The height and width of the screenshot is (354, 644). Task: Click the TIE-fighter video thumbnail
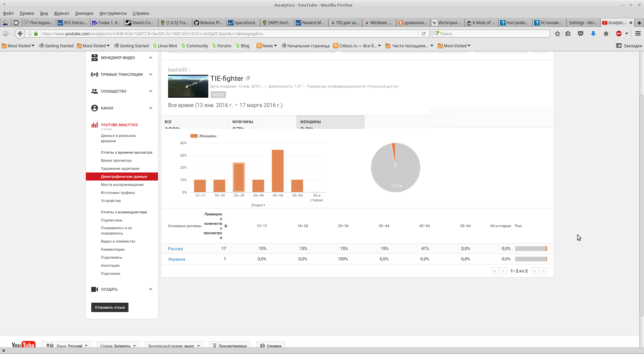(x=188, y=86)
